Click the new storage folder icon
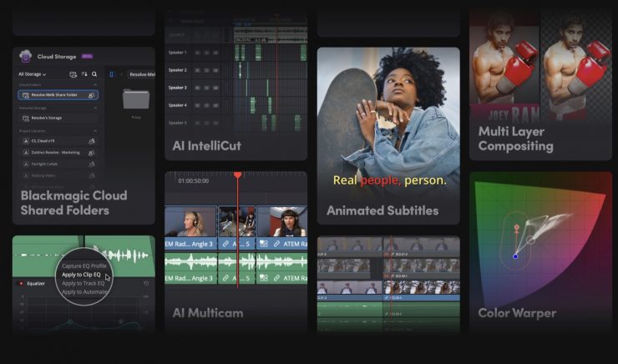The height and width of the screenshot is (364, 618). click(73, 74)
